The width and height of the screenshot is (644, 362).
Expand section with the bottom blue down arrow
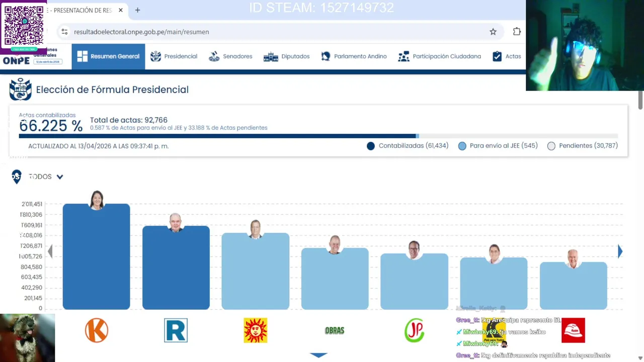pos(318,355)
